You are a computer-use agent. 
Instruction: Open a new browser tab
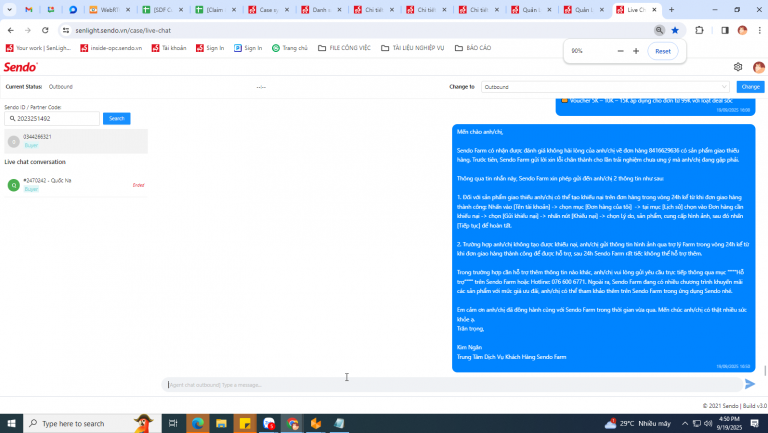pos(672,10)
